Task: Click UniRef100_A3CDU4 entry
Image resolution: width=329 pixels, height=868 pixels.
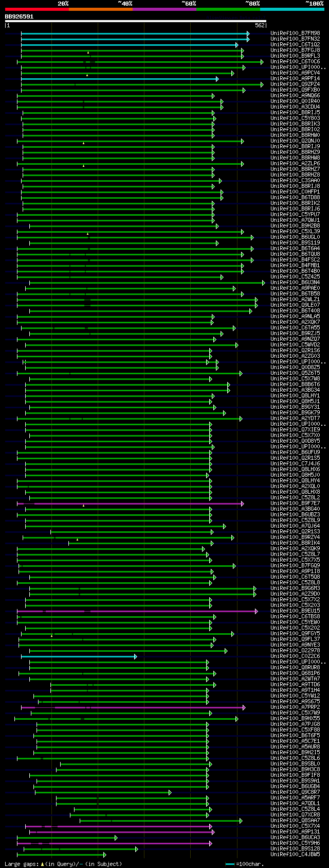Action: (295, 107)
